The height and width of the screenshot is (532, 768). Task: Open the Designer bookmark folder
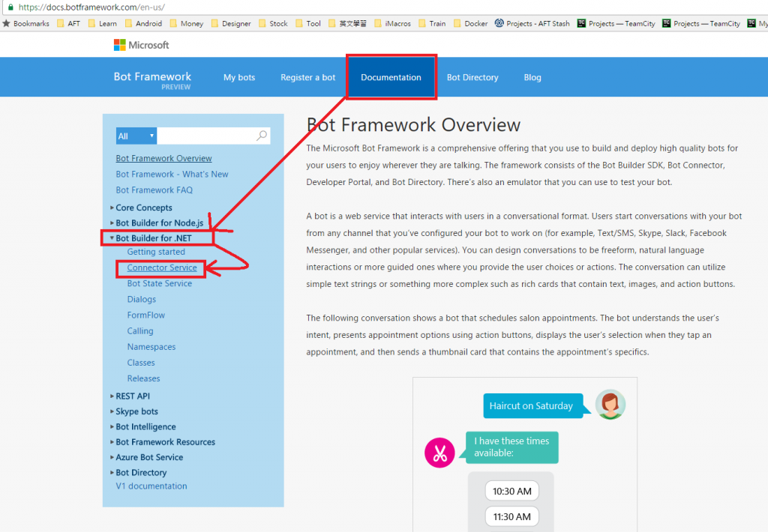[x=231, y=23]
